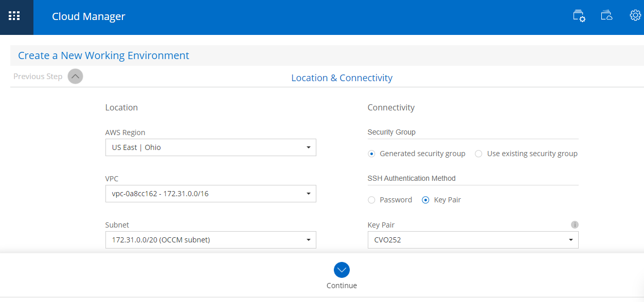Click the Create a New Working Environment heading
The image size is (644, 302).
pyautogui.click(x=103, y=55)
